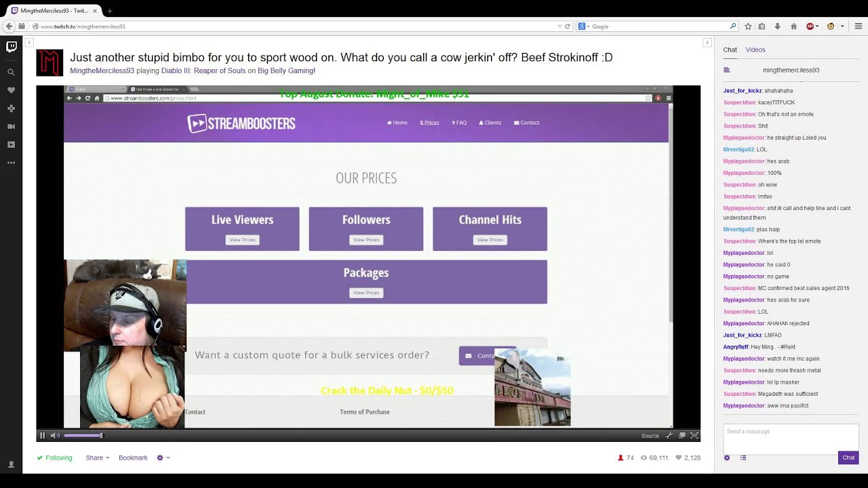Viewport: 868px width, 488px height.
Task: Focus the Send a message box
Action: click(791, 439)
